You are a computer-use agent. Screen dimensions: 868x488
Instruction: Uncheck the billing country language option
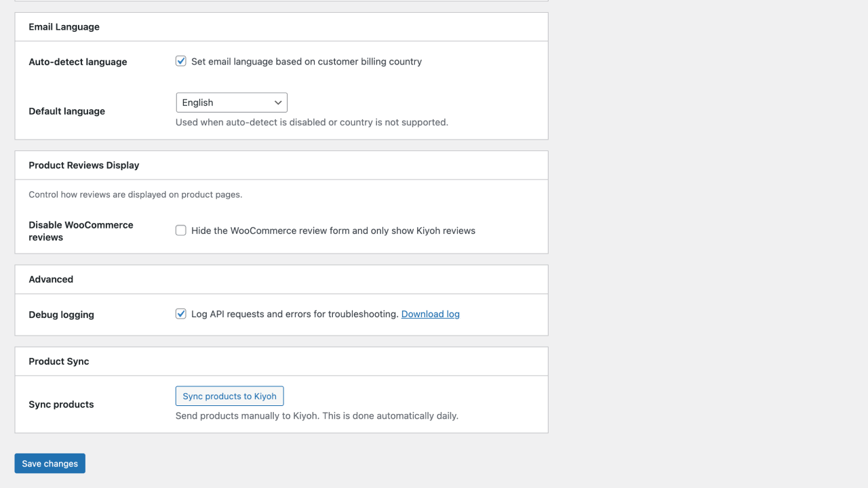(180, 61)
